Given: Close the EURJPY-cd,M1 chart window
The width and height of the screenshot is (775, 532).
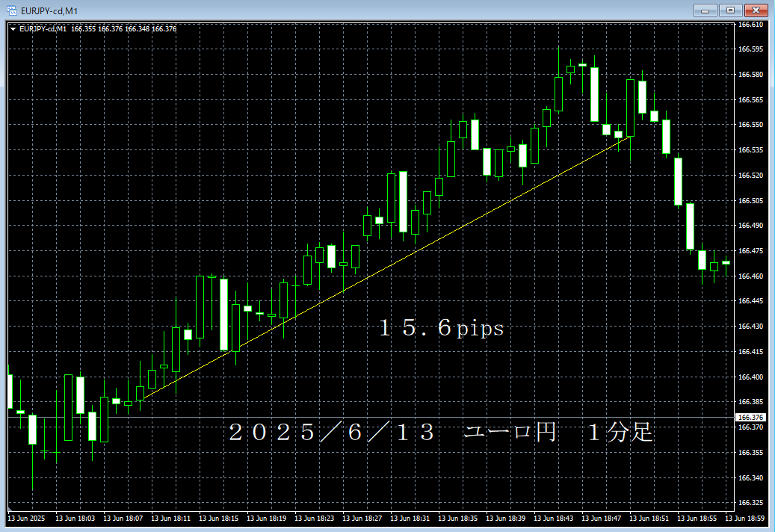Looking at the screenshot, I should coord(756,10).
